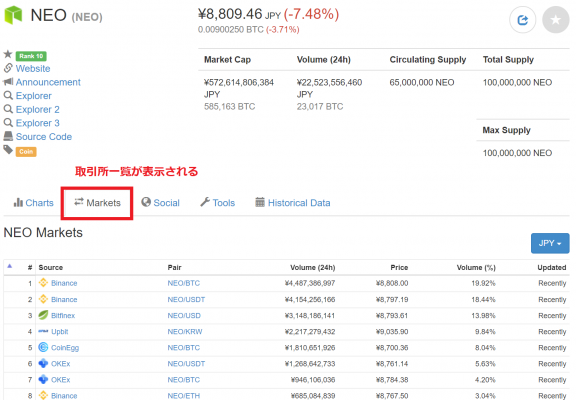Click the tag icon beside Coin
Screen dimensions: 576x400
(x=8, y=149)
